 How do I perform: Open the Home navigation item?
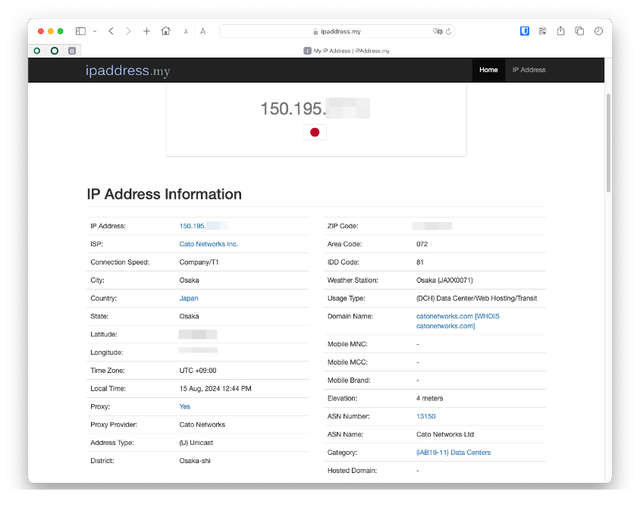(489, 70)
